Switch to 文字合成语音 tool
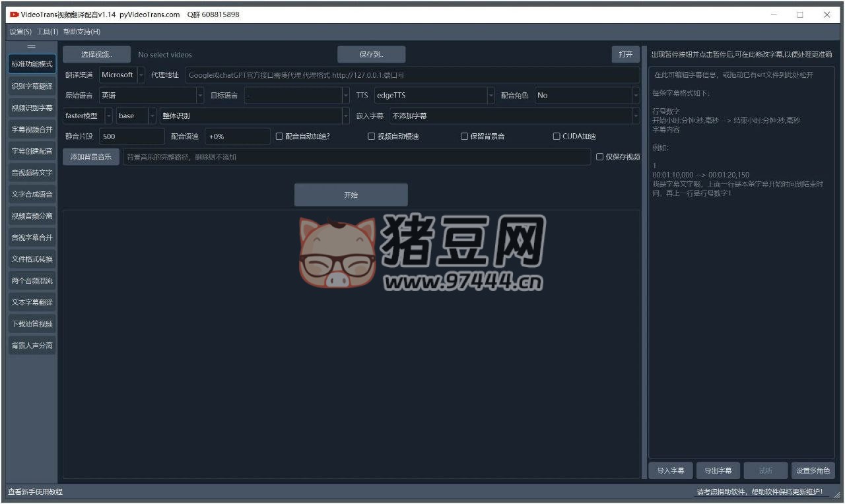The height and width of the screenshot is (504, 845). click(x=32, y=195)
